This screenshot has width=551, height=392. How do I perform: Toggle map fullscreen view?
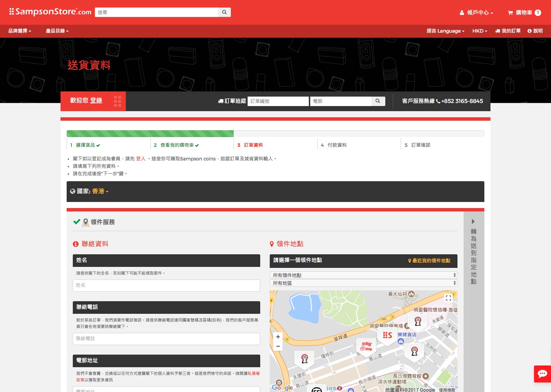449,298
